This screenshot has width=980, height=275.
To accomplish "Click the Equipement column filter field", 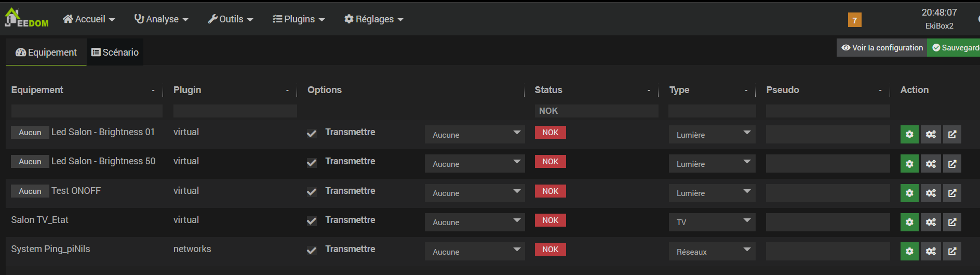I will [x=87, y=111].
